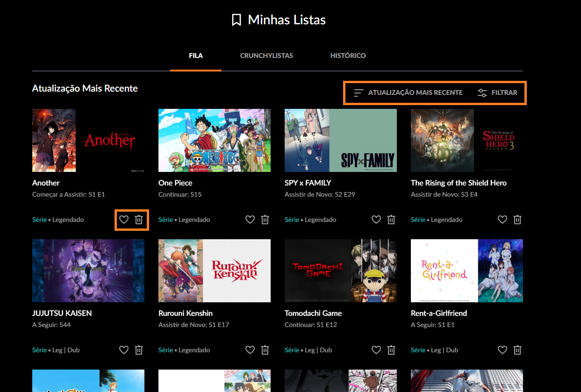
Task: Click the Rent-a-Girlfriend poster thumbnail
Action: click(x=467, y=271)
